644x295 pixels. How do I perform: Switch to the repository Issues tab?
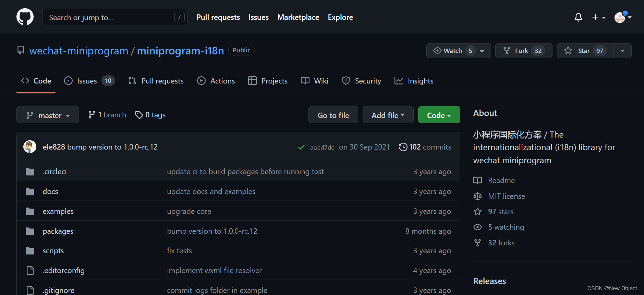click(x=89, y=81)
